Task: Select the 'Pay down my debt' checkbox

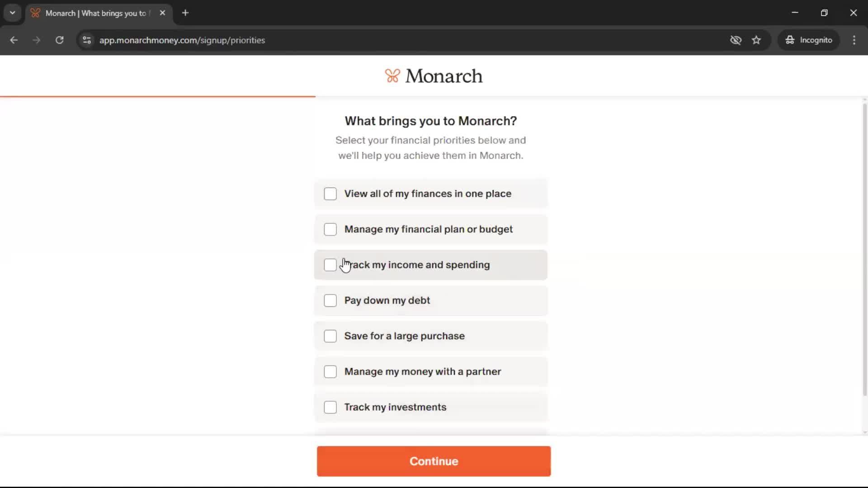Action: (330, 301)
